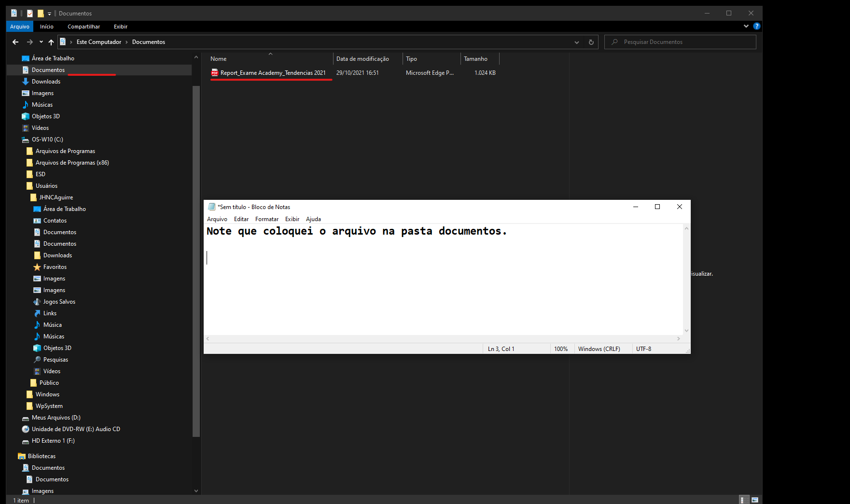Click the Notepad text editing area

point(444,280)
